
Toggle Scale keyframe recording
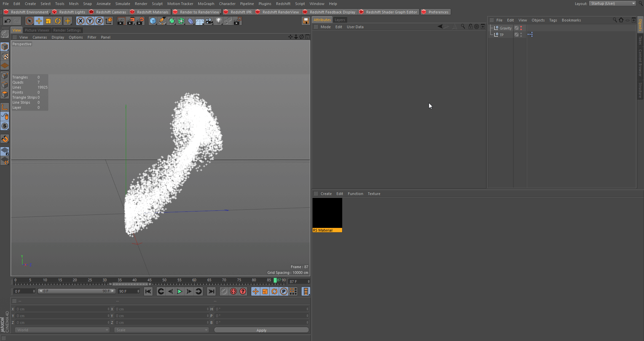265,291
